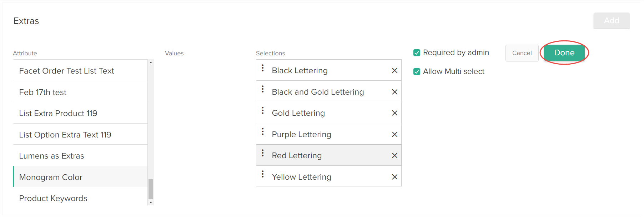Click the Cancel button
The image size is (644, 220).
(x=522, y=52)
